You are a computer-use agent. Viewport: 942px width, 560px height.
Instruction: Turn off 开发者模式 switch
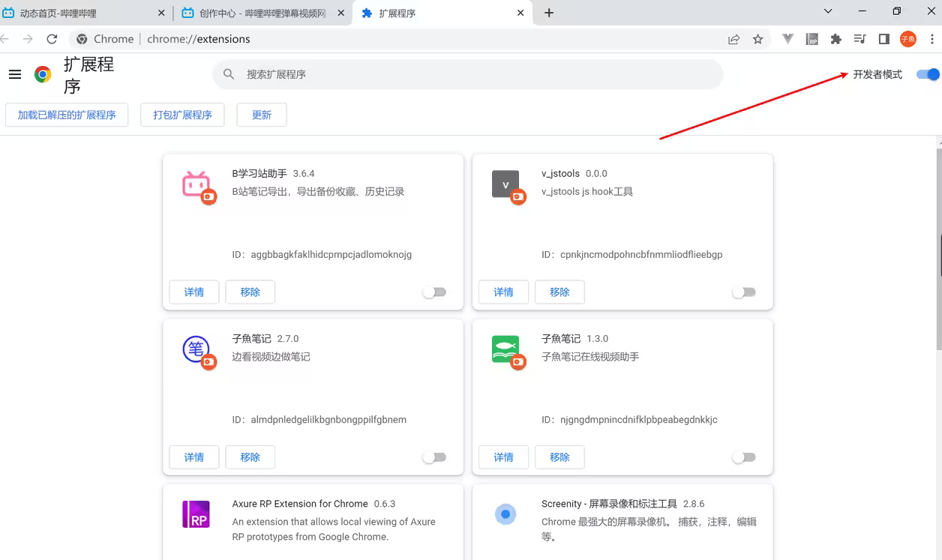928,74
